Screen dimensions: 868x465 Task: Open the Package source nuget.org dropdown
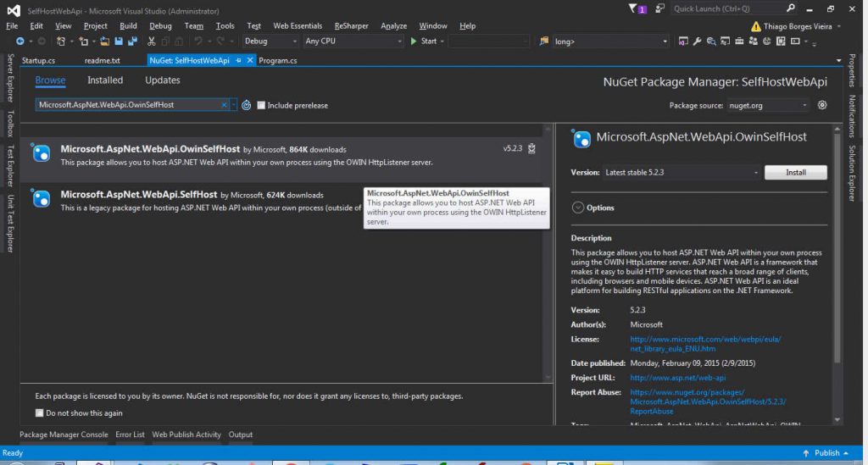click(768, 105)
